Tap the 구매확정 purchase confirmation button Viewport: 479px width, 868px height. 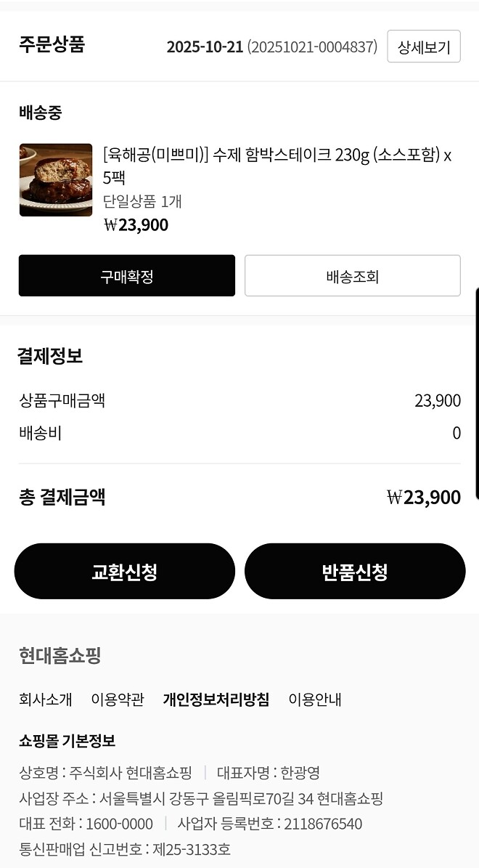click(126, 275)
